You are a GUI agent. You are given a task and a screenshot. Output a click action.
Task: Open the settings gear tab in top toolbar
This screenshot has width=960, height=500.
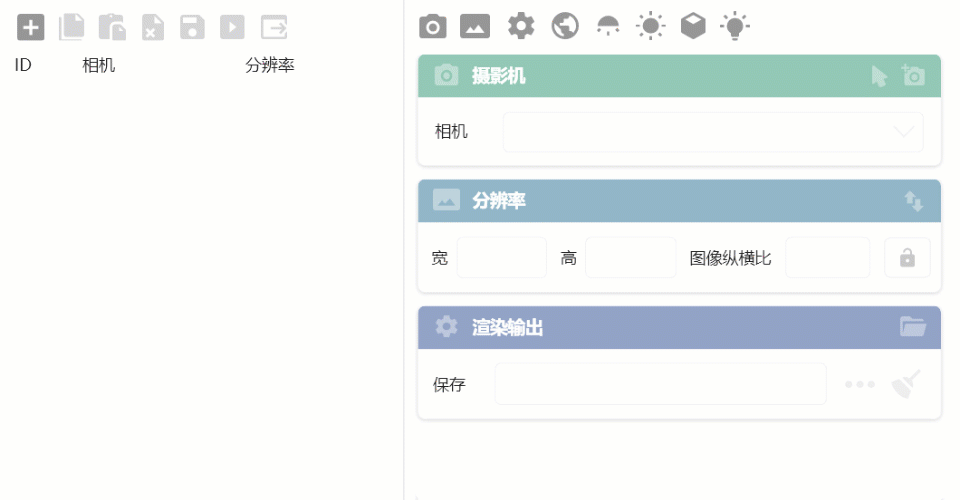tap(521, 26)
